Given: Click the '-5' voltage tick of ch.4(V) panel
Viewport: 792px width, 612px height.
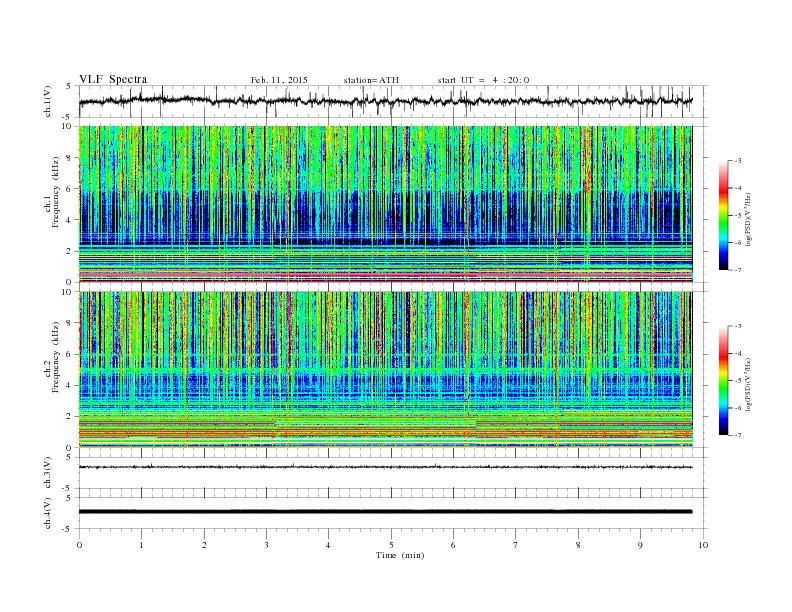Looking at the screenshot, I should [68, 529].
